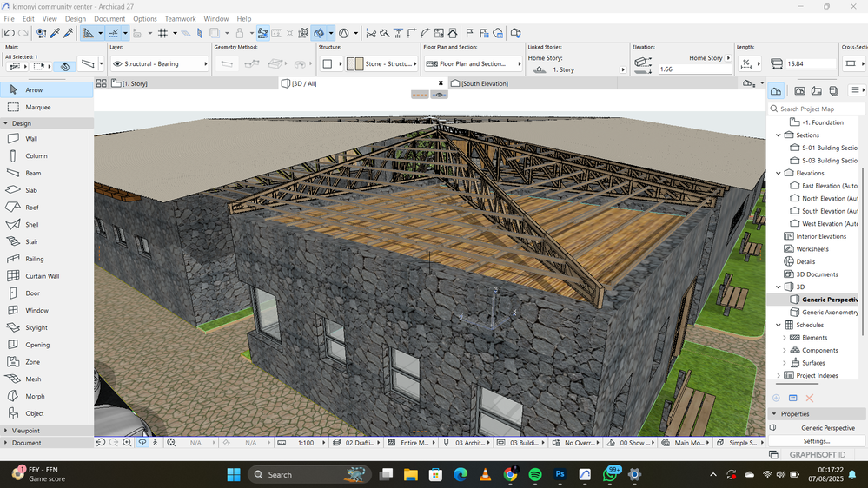Open Generic Axonometry in Project Map
The height and width of the screenshot is (488, 868).
click(830, 313)
